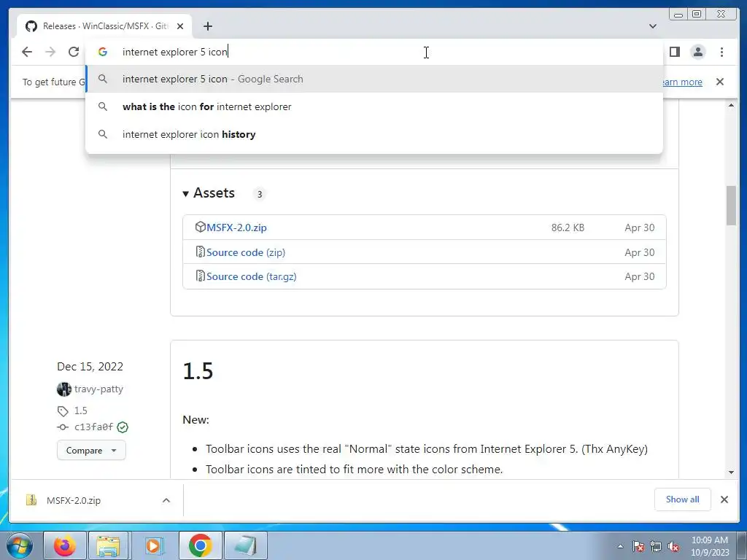Click the 86.2 KB file size text
Viewport: 747px width, 560px height.
click(x=568, y=227)
